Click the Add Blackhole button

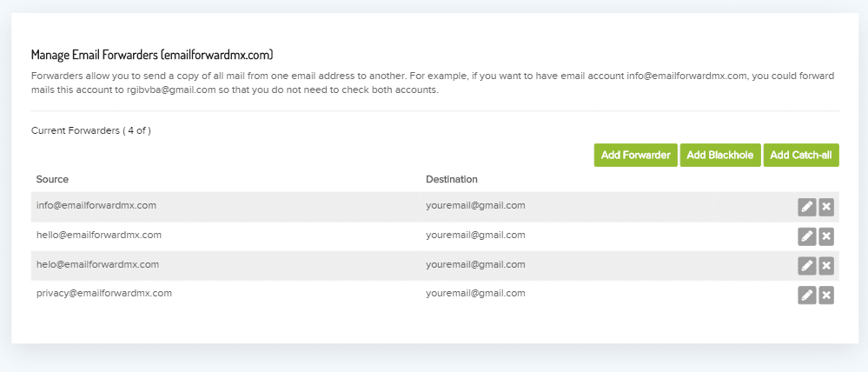(719, 155)
